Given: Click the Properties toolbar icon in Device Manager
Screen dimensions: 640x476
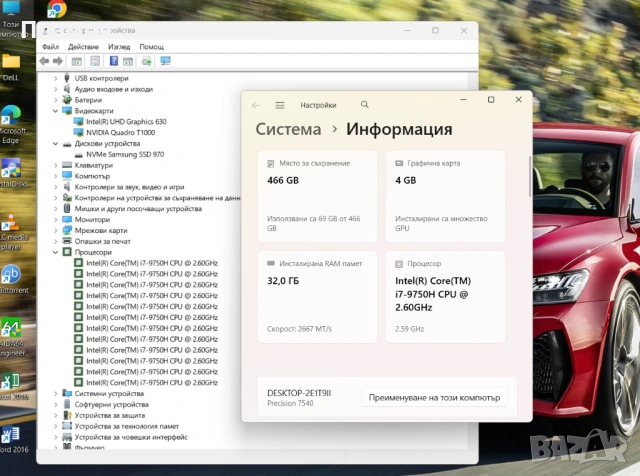Looking at the screenshot, I should (95, 61).
